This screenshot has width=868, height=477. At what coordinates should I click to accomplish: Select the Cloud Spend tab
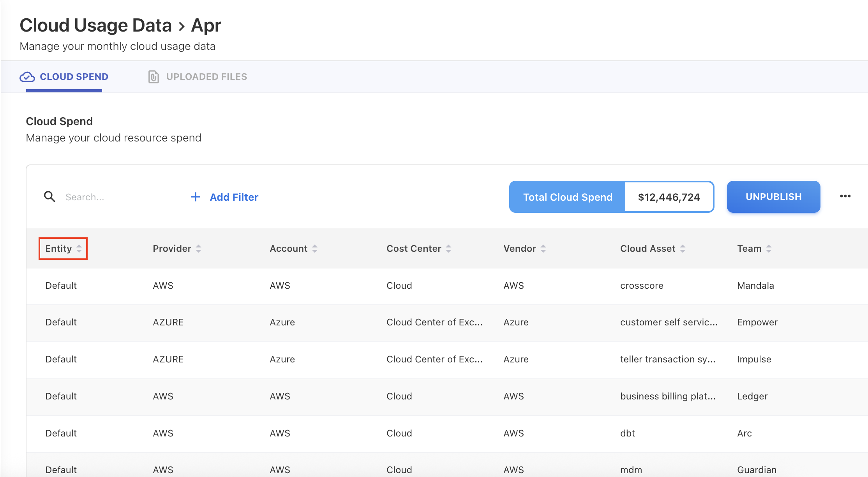pos(74,77)
